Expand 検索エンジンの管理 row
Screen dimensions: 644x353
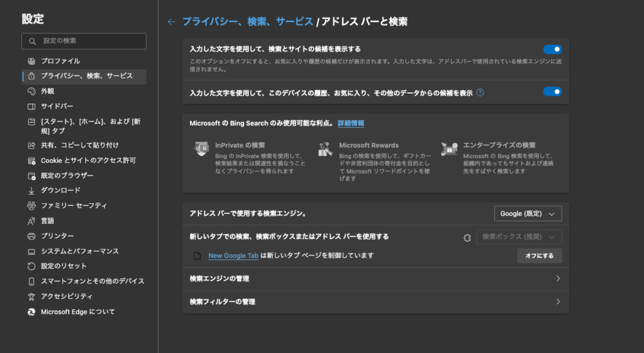pos(375,279)
